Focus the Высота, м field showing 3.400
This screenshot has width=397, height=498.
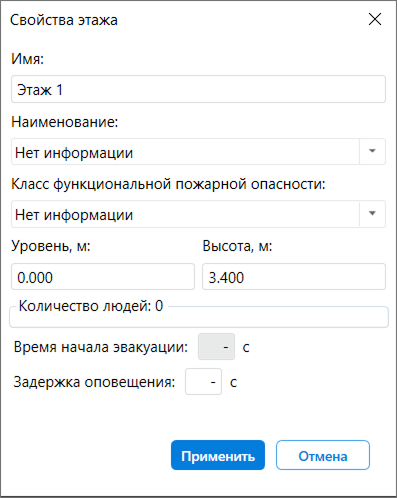point(294,277)
